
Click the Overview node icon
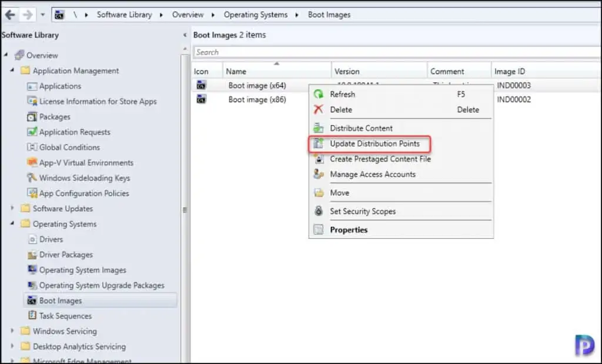point(19,55)
